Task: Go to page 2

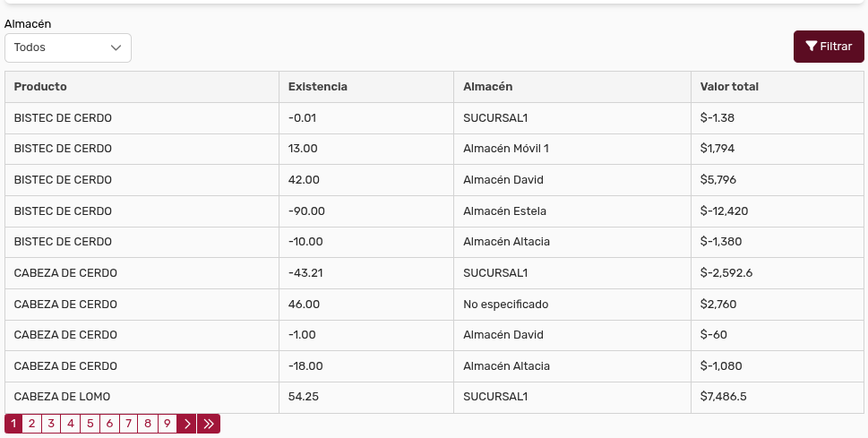Action: point(31,424)
